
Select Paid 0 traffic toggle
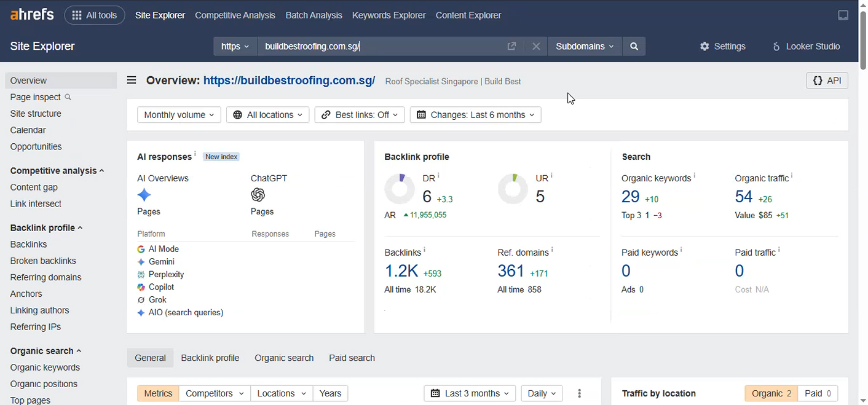pos(818,393)
